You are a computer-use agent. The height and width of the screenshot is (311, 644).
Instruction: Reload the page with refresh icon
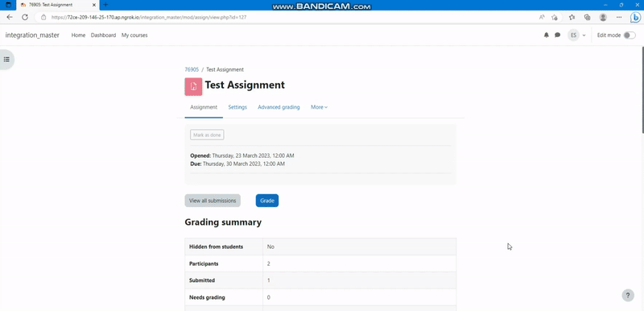pos(25,17)
